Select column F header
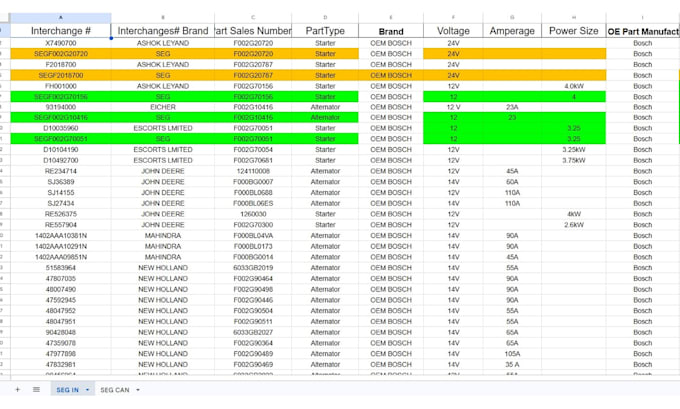 (x=453, y=18)
